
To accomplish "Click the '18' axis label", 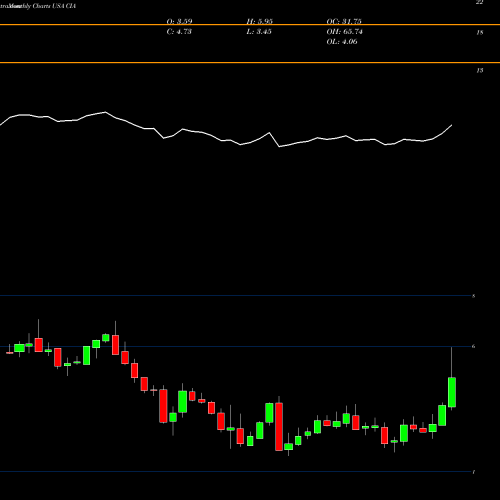I will [480, 33].
